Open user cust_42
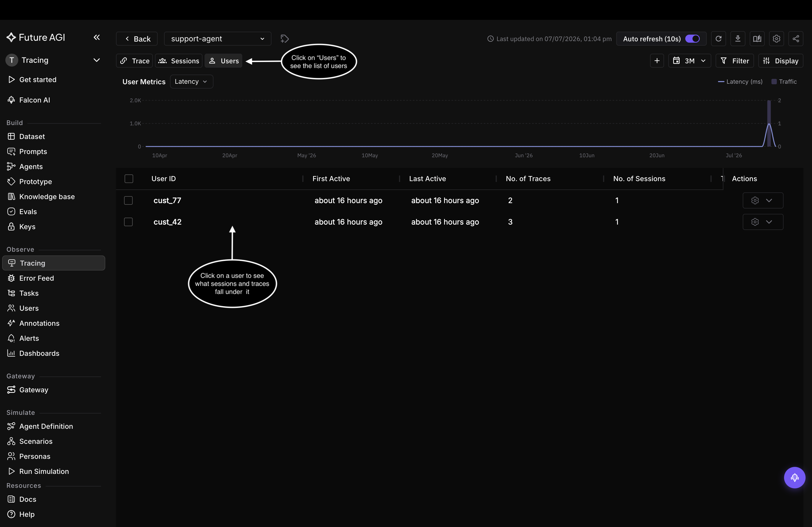 167,222
